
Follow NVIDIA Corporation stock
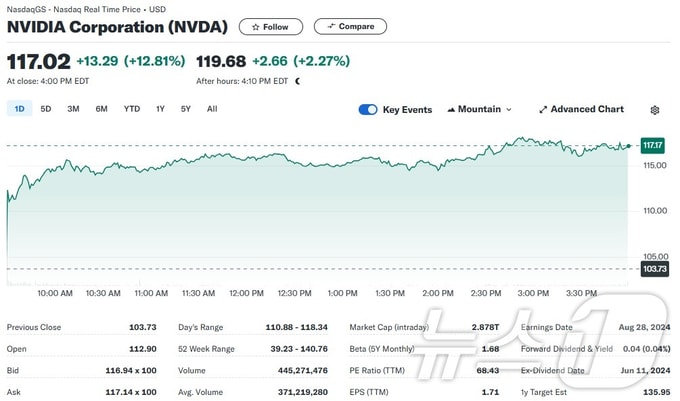pyautogui.click(x=271, y=27)
